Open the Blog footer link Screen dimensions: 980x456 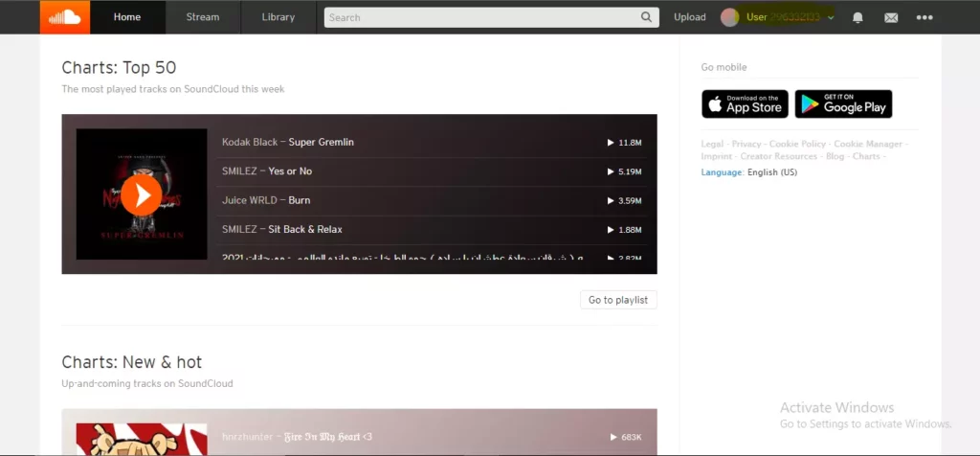[835, 156]
